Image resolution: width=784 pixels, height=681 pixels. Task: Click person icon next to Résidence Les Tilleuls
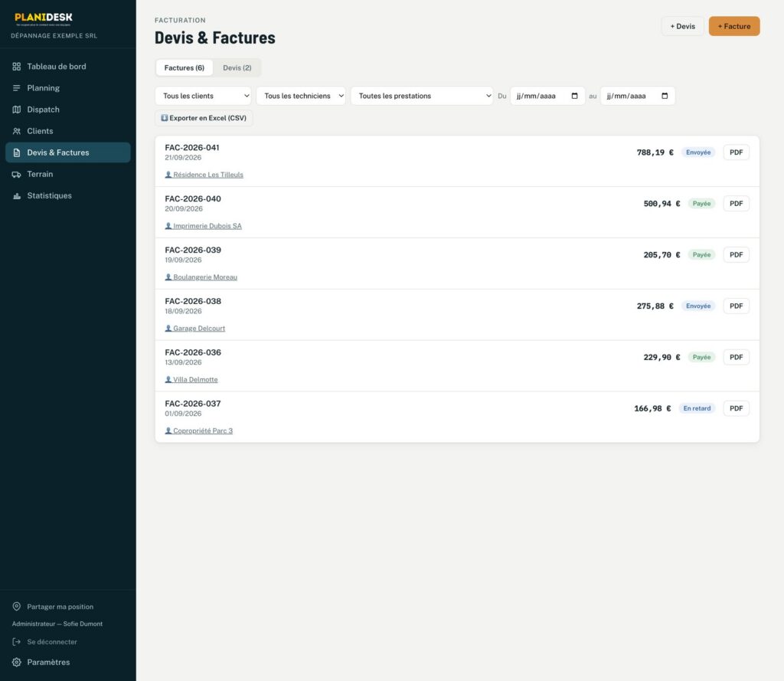(x=168, y=175)
